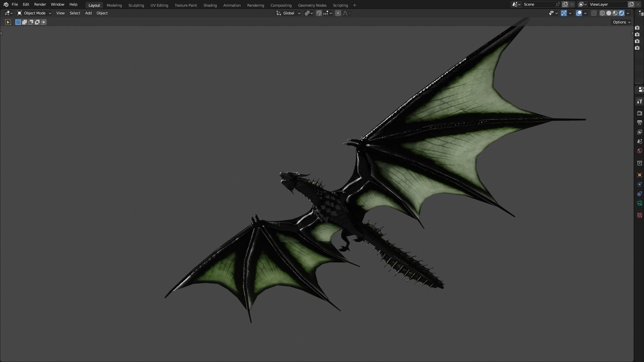Switch to Geometry Nodes workspace tab
Image resolution: width=644 pixels, height=362 pixels.
312,5
